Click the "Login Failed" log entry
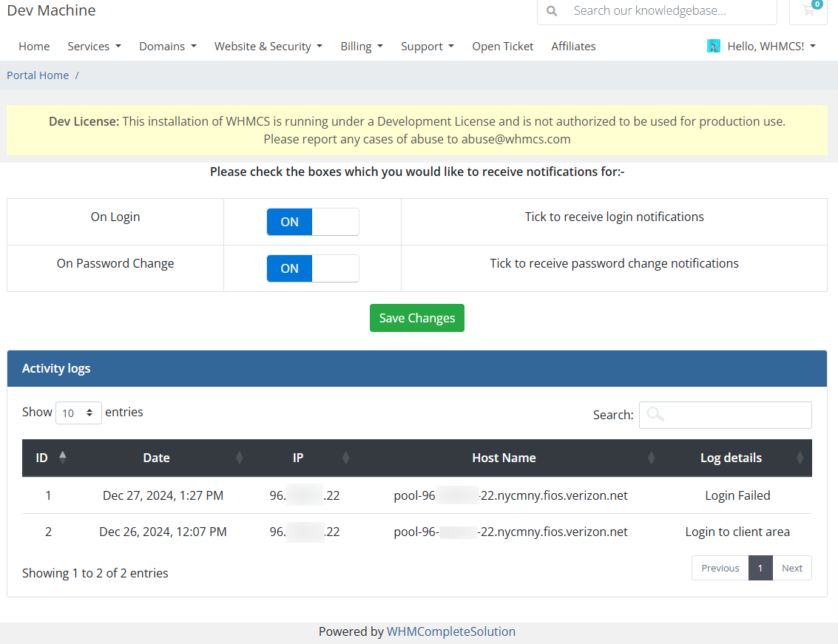Viewport: 838px width, 644px height. coord(737,495)
